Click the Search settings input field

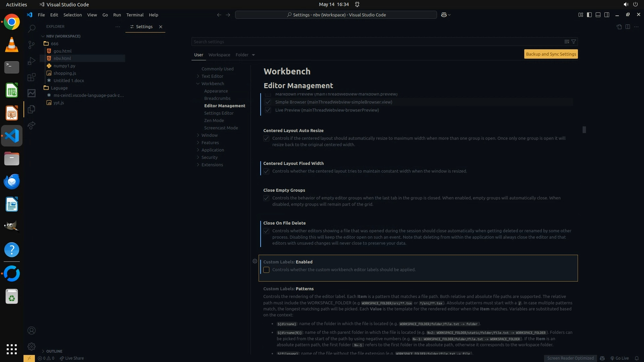tap(376, 42)
